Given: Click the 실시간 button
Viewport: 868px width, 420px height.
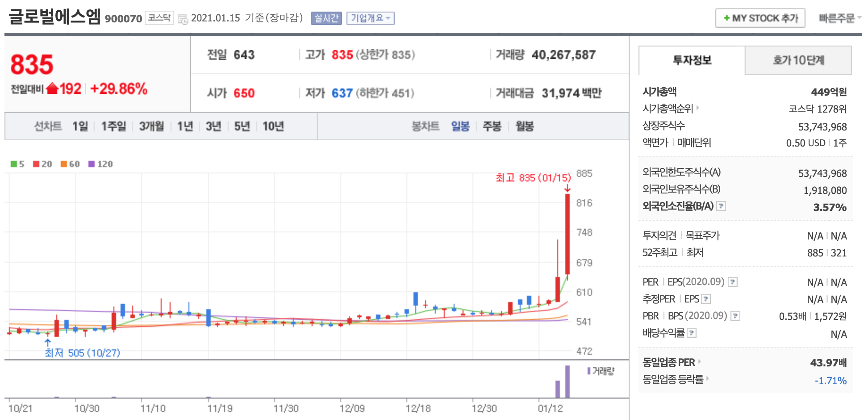Looking at the screenshot, I should coord(326,18).
